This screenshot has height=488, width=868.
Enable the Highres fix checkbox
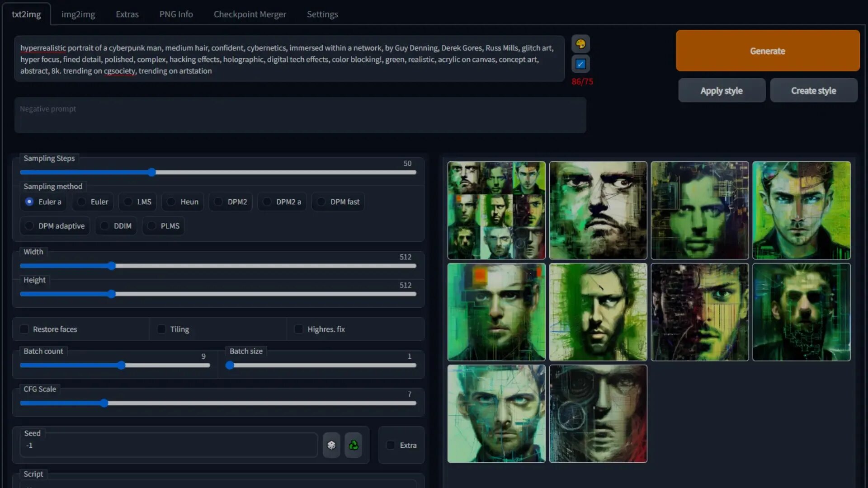299,329
